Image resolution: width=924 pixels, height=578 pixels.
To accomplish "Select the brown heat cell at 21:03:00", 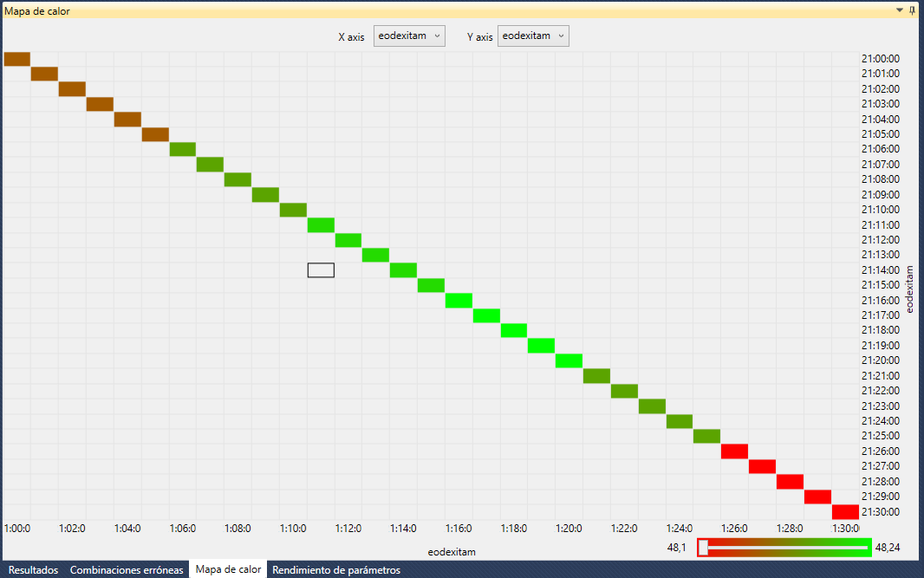I will [100, 104].
